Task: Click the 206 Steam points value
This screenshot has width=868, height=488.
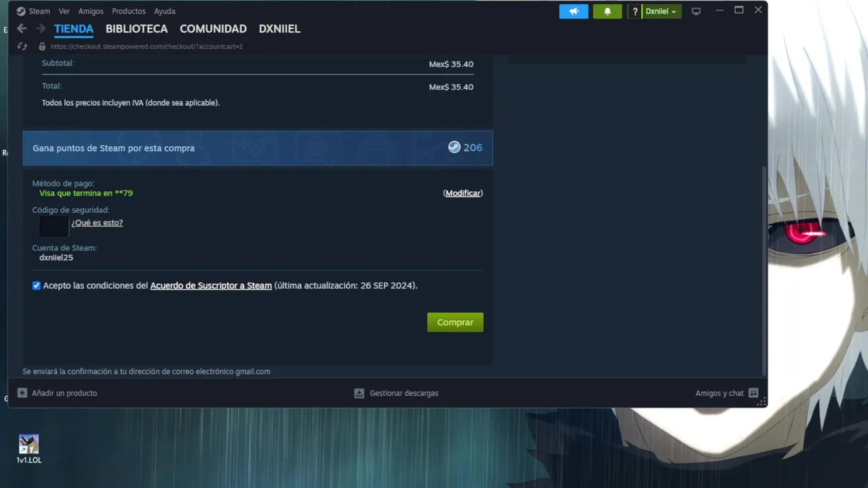Action: (x=473, y=148)
